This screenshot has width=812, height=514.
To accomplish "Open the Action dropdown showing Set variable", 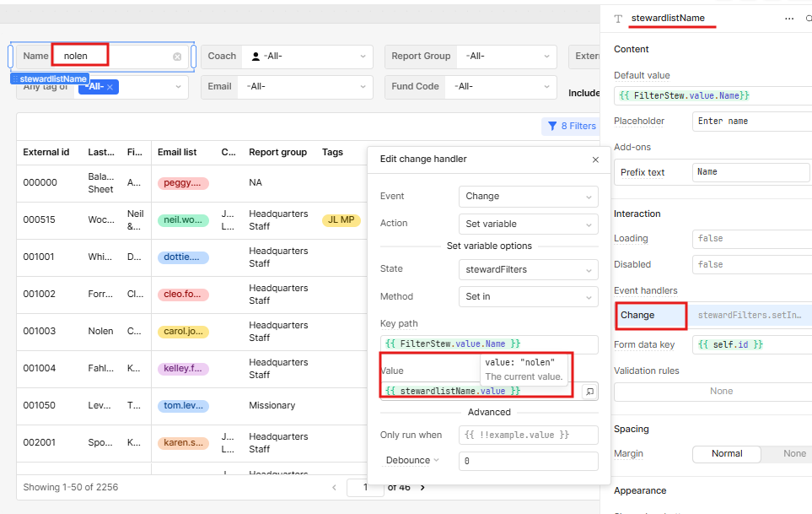I will tap(528, 224).
